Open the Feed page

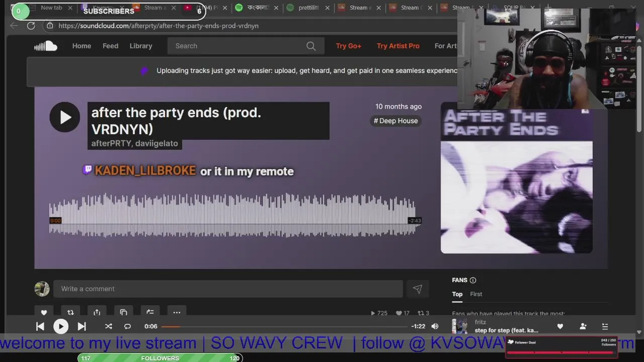[111, 46]
